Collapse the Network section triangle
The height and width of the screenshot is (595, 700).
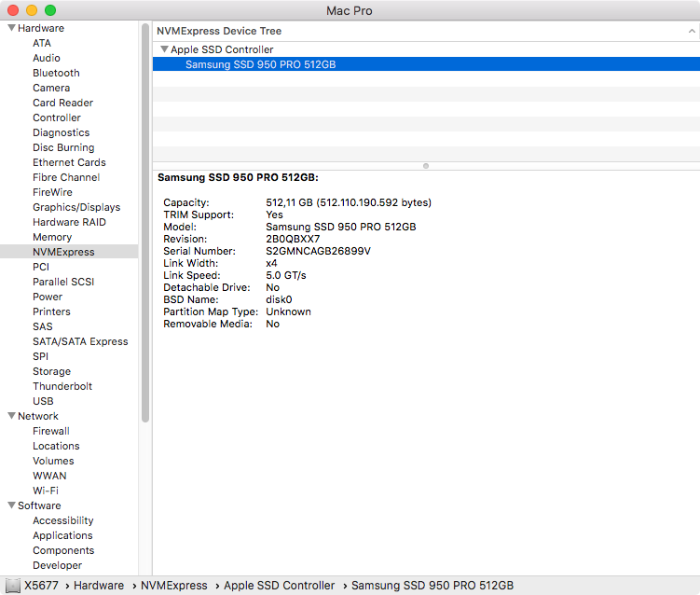pos(11,415)
